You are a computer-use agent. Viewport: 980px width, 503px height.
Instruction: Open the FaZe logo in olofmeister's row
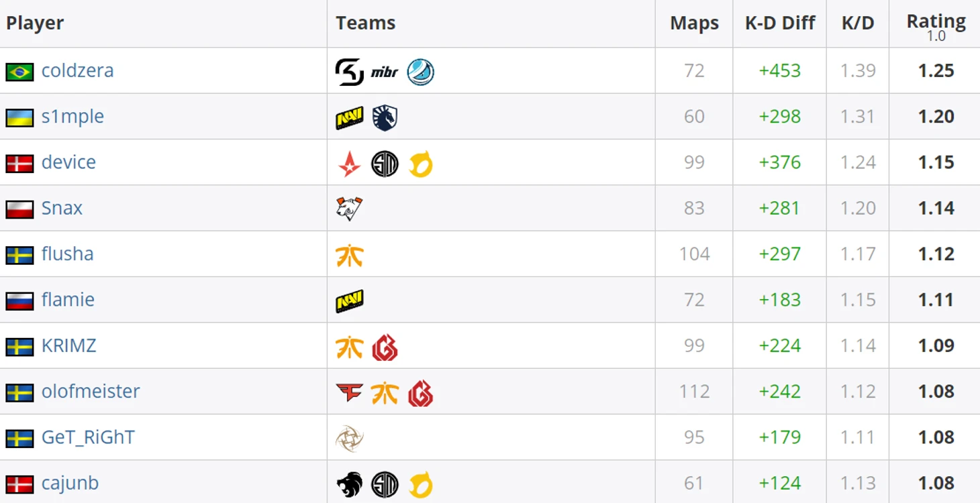click(x=349, y=392)
